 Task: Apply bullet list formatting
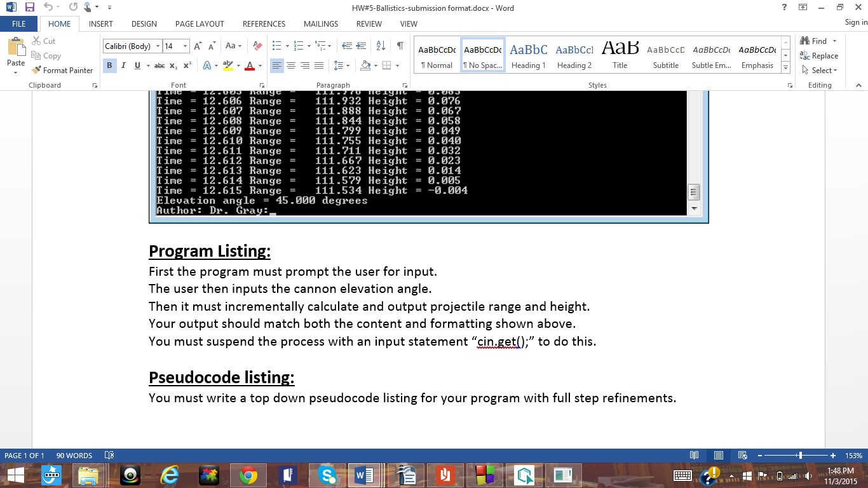(276, 46)
